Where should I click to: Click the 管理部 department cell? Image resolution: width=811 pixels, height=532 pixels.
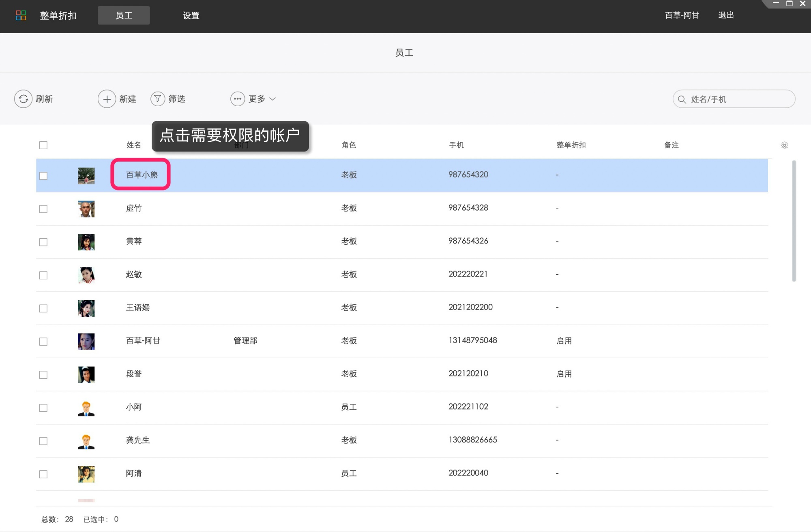pos(245,340)
